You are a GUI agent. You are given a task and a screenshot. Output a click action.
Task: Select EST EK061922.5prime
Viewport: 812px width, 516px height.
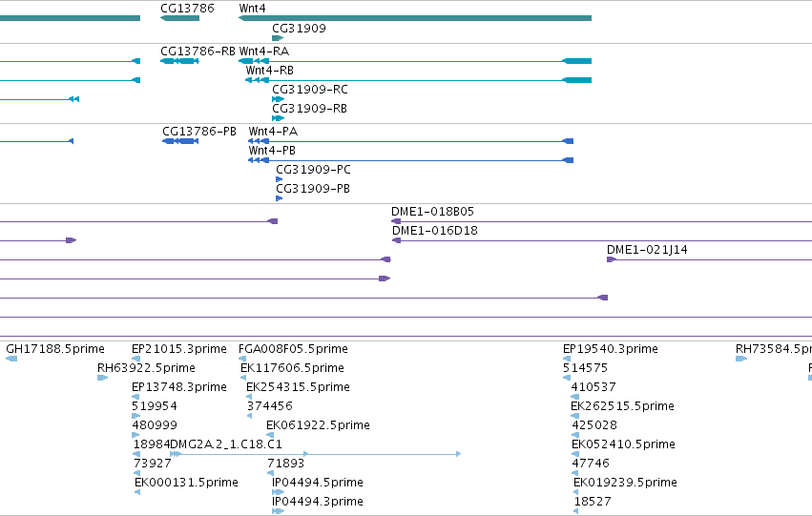pyautogui.click(x=318, y=426)
